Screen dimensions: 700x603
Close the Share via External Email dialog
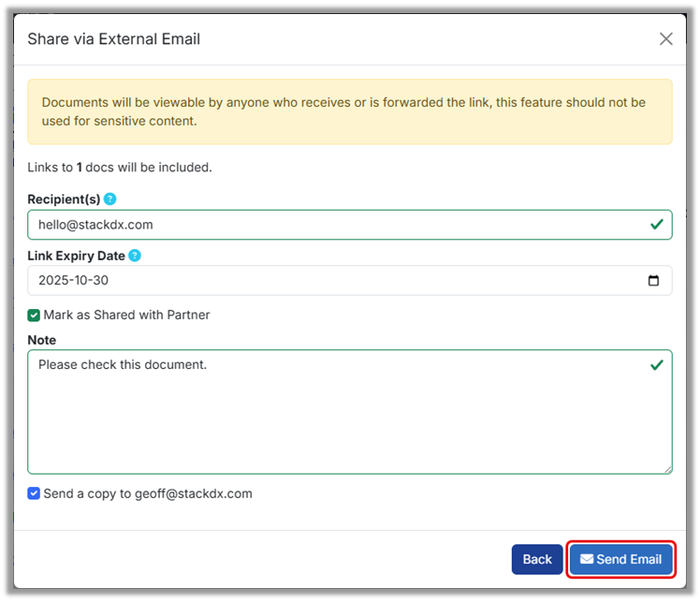coord(665,39)
